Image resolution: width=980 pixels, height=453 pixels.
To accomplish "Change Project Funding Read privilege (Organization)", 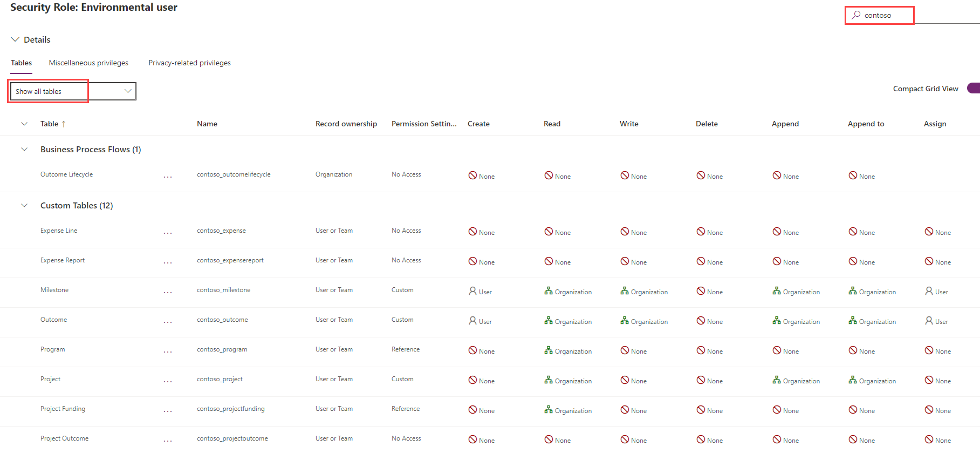I will 568,410.
